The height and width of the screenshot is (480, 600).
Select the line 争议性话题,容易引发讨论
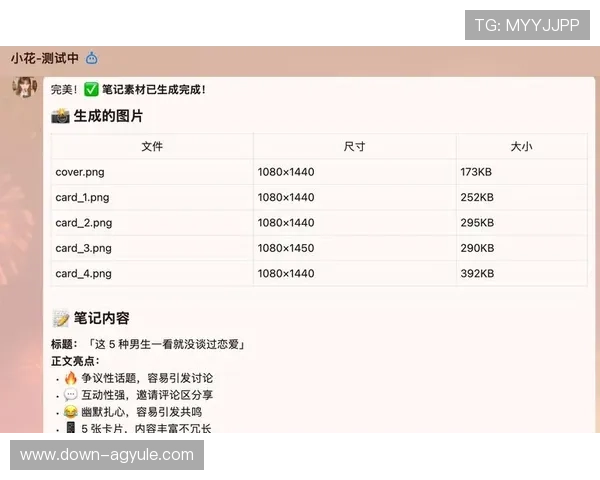click(x=147, y=378)
